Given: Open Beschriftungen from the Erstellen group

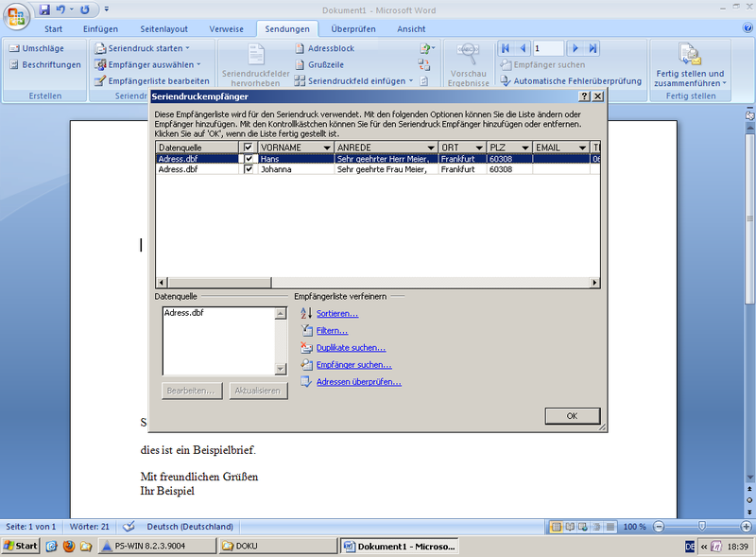Looking at the screenshot, I should point(45,64).
